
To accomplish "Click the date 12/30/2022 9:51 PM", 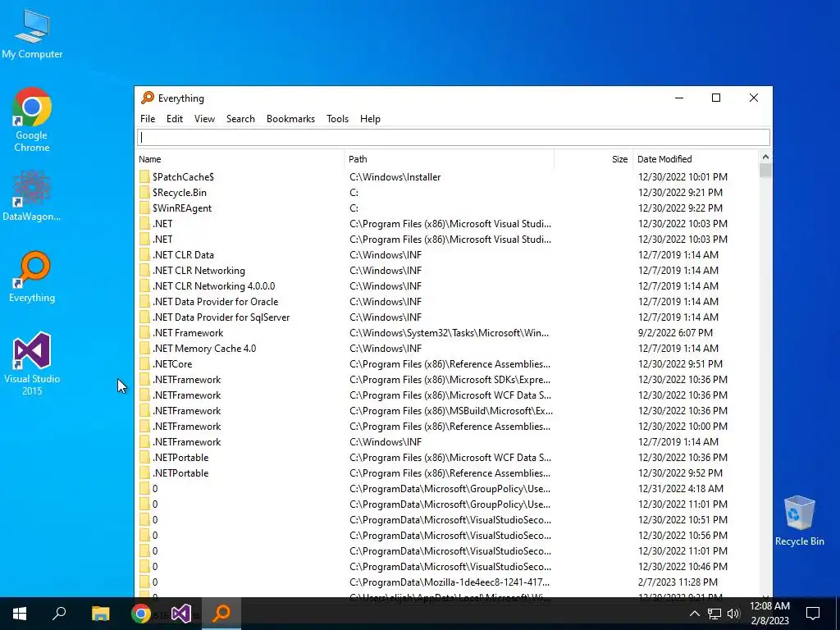I will coord(680,363).
